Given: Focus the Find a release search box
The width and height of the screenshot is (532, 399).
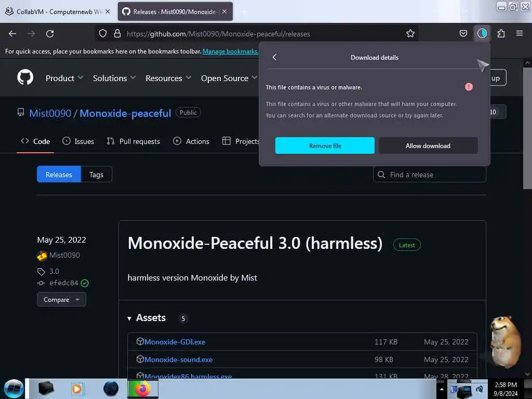Looking at the screenshot, I should (x=430, y=175).
